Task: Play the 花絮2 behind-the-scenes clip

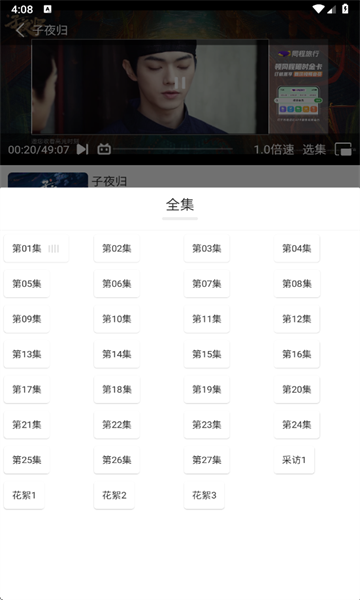Action: [114, 496]
